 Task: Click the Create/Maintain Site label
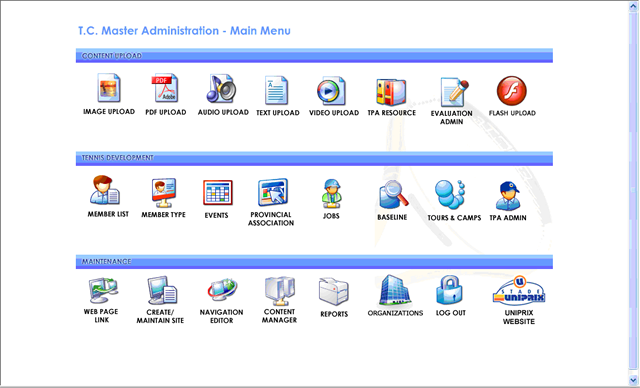(x=160, y=316)
